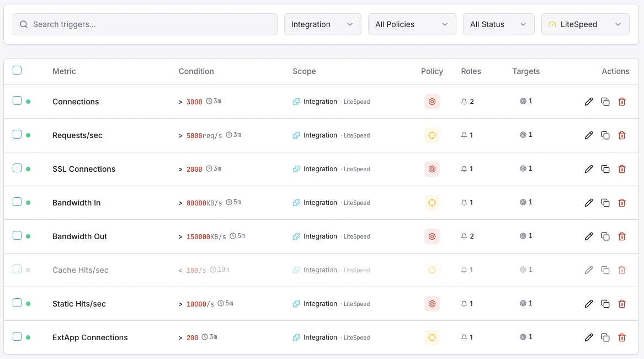The image size is (644, 359).
Task: Click the 10000/s condition value
Action: 200,304
